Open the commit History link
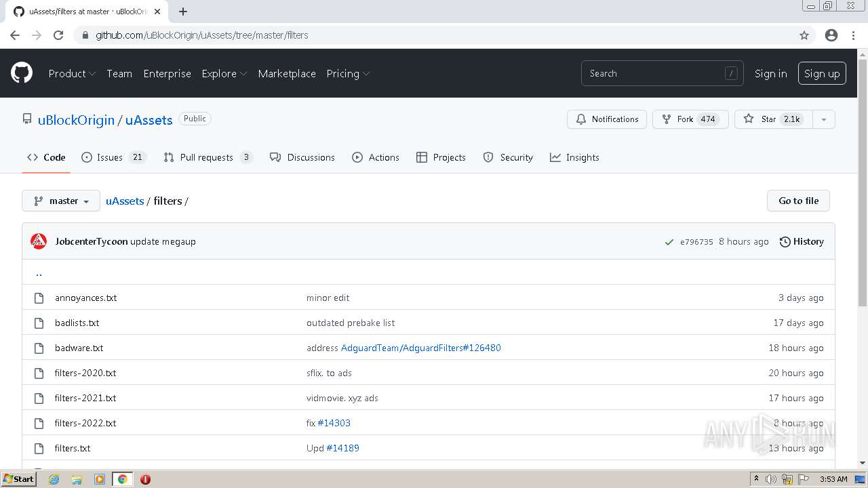This screenshot has width=868, height=488. (802, 241)
